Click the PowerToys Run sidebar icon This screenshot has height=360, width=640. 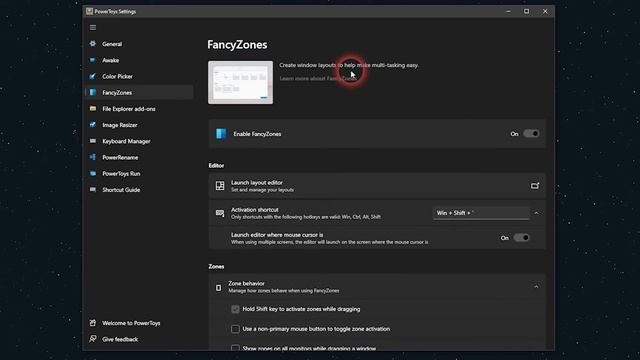[x=93, y=173]
